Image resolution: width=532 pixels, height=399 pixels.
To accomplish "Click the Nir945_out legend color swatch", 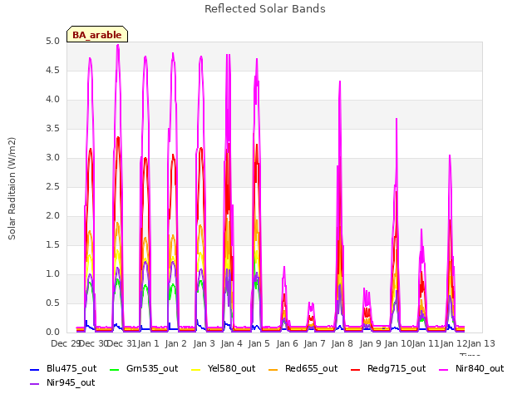I will (x=35, y=384).
